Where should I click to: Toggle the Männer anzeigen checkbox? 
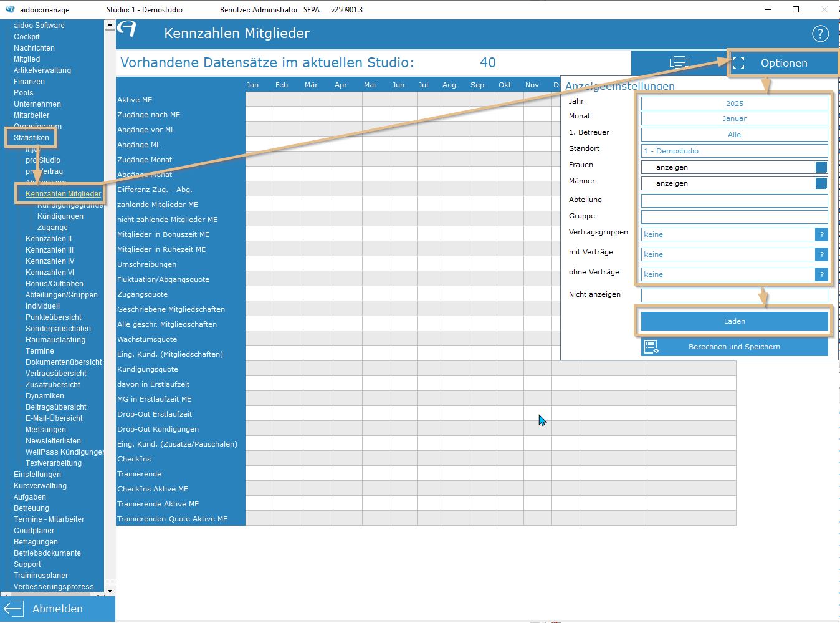pos(821,183)
